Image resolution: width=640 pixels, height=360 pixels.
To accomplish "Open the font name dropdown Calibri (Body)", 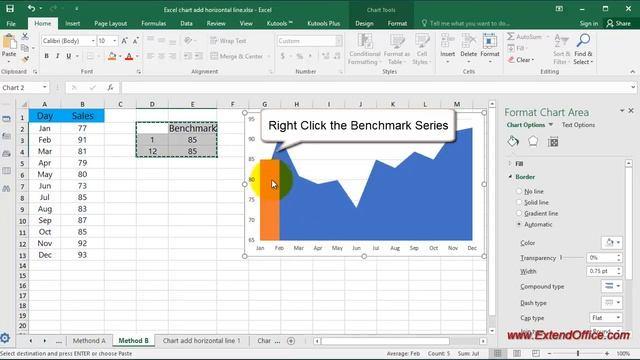I will [93, 41].
